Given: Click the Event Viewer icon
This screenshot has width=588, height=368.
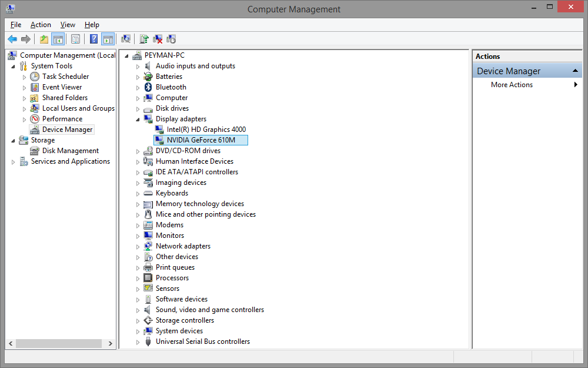Looking at the screenshot, I should click(x=35, y=87).
